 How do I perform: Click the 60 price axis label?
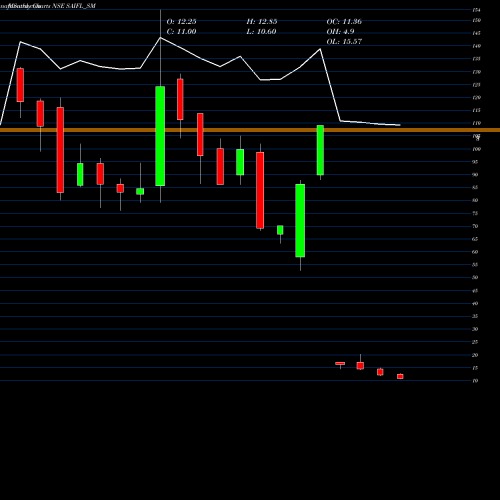point(475,252)
